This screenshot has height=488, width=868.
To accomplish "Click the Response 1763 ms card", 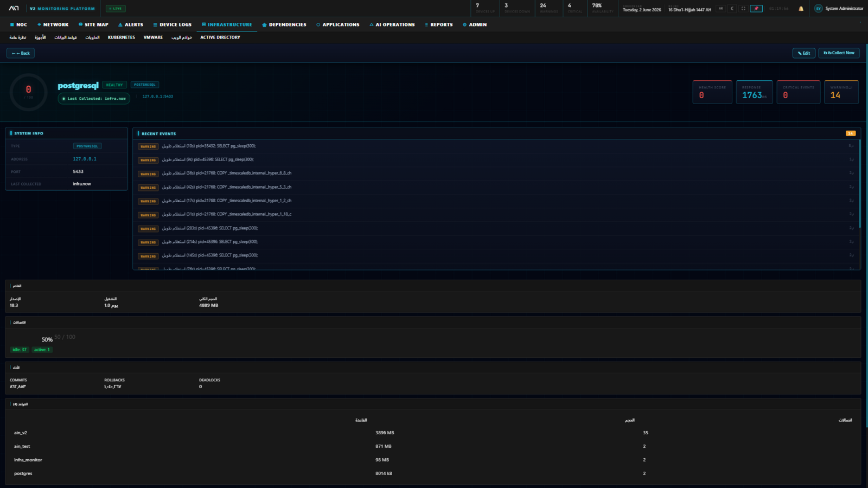I will [x=755, y=92].
